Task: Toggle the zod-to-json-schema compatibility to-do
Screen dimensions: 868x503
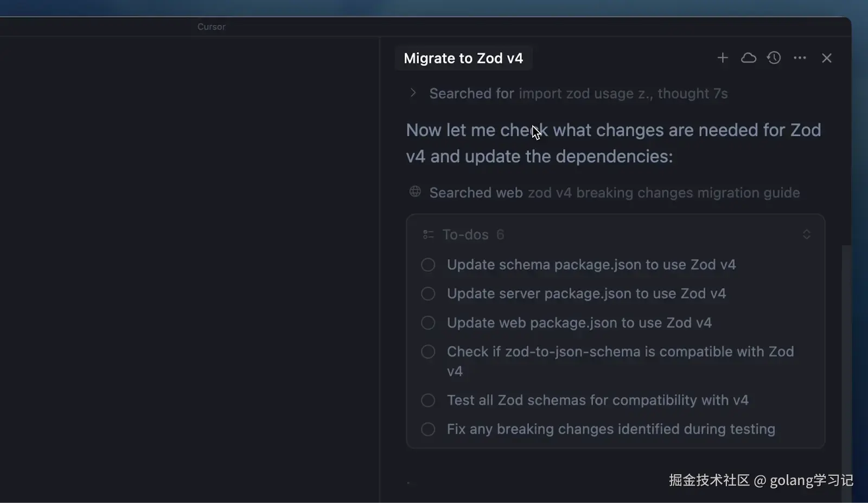Action: [428, 352]
